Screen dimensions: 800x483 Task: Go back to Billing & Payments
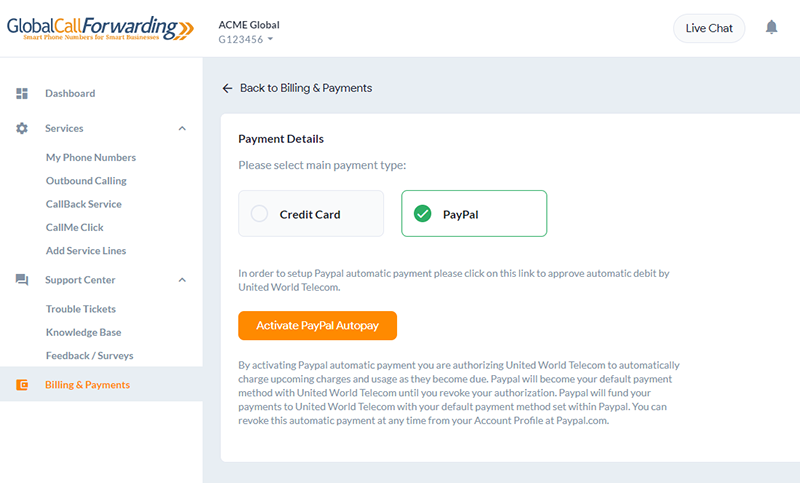click(x=306, y=88)
